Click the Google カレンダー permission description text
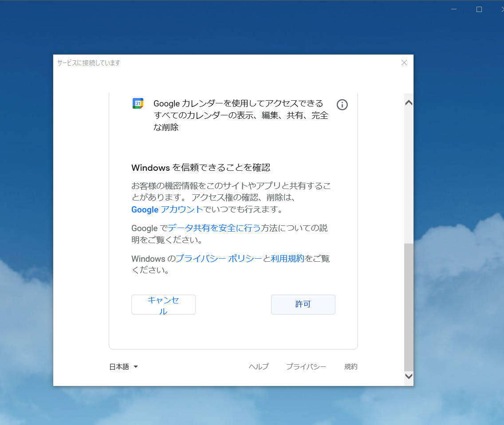Image resolution: width=504 pixels, height=425 pixels. coord(241,115)
